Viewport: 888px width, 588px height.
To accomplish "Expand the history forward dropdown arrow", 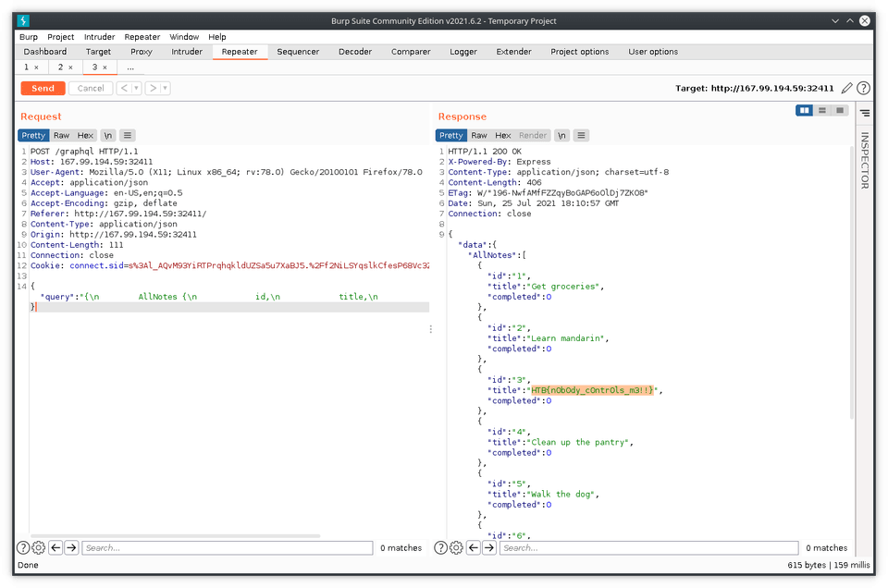I will (165, 88).
